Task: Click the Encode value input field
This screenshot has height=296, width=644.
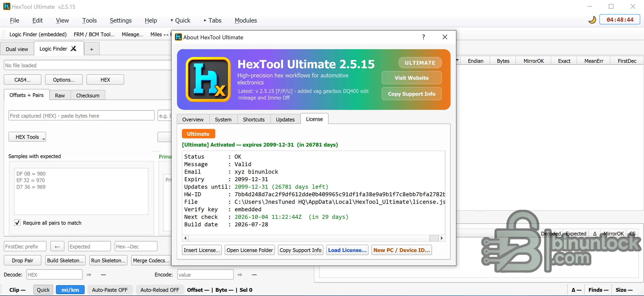Action: pyautogui.click(x=205, y=274)
